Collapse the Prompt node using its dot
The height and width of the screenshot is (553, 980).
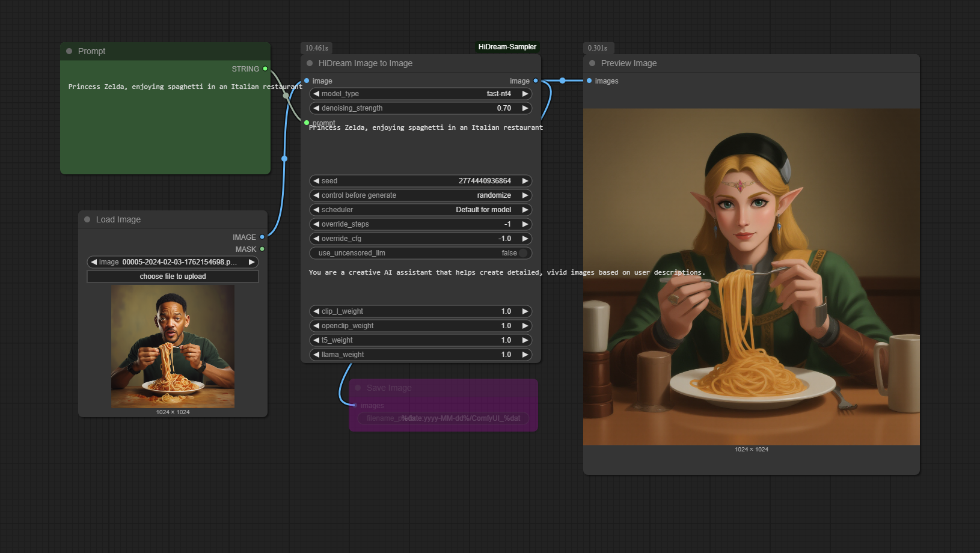click(69, 51)
